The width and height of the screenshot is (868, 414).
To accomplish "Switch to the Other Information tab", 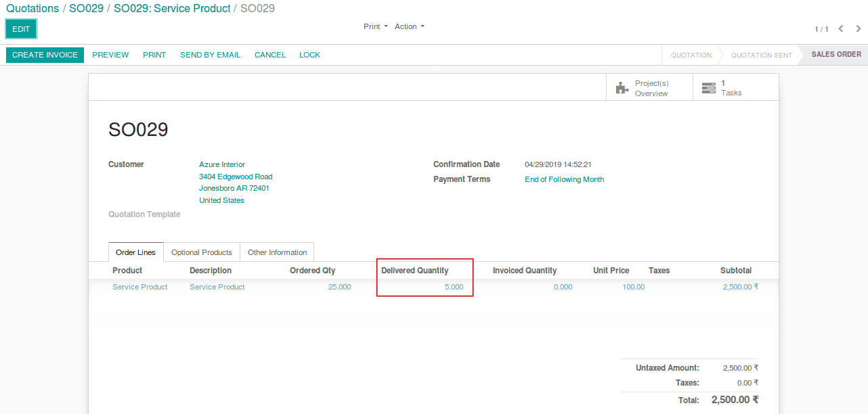I will point(277,252).
